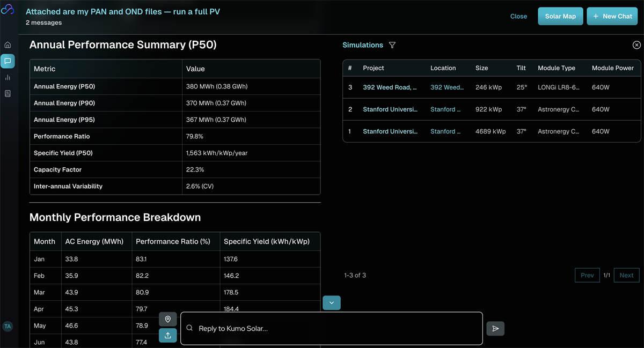Screen dimensions: 644x348
Task: Open the analytics bar chart sidebar icon
Action: (x=8, y=77)
